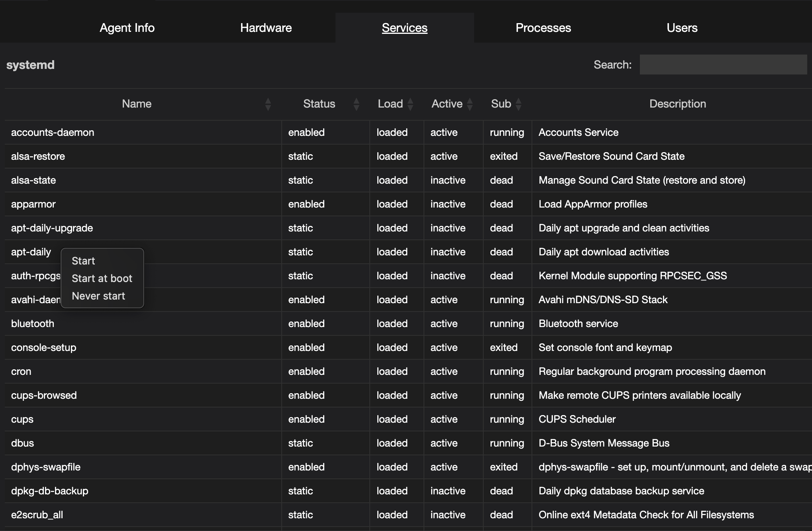Select Never start from context menu
This screenshot has width=812, height=531.
[98, 296]
